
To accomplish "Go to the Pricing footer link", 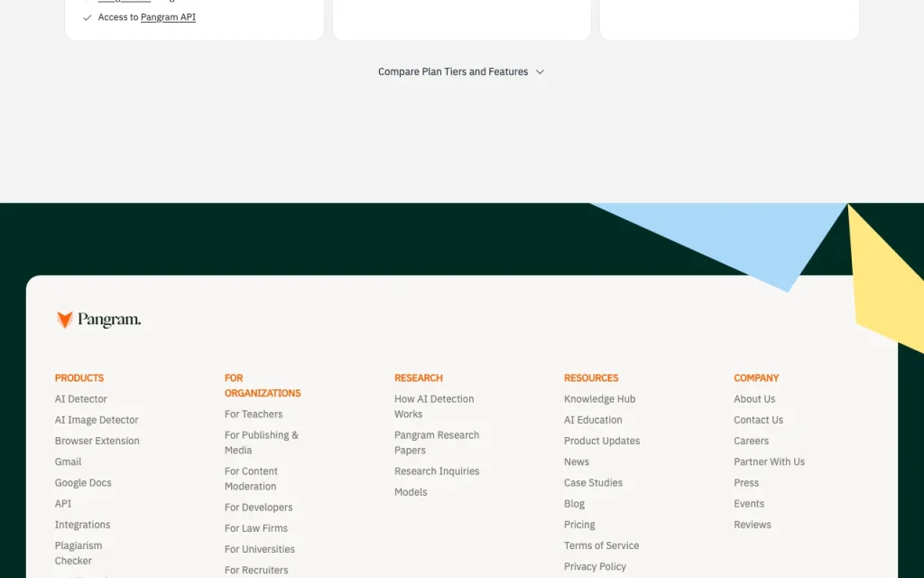I will coord(579,525).
